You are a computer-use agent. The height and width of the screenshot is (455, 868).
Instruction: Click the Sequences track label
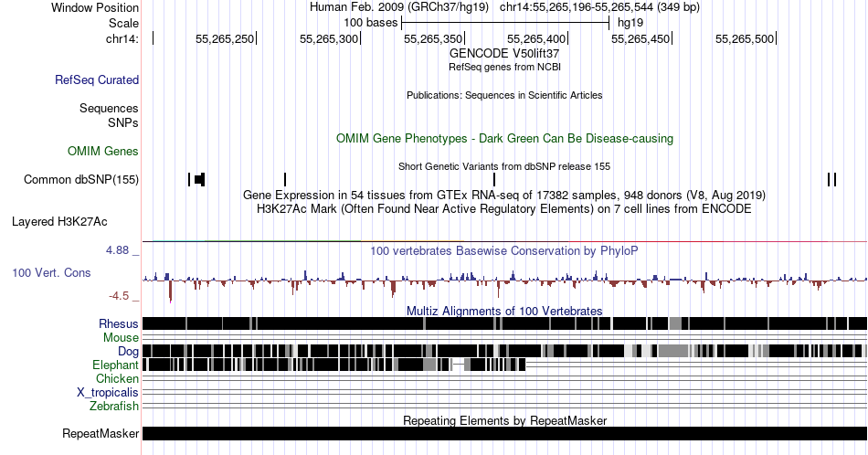109,108
